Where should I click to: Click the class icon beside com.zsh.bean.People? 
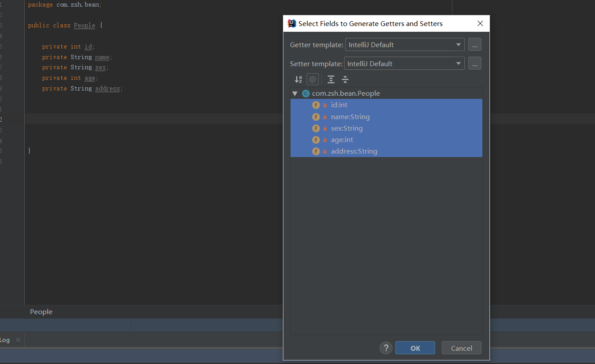click(305, 94)
